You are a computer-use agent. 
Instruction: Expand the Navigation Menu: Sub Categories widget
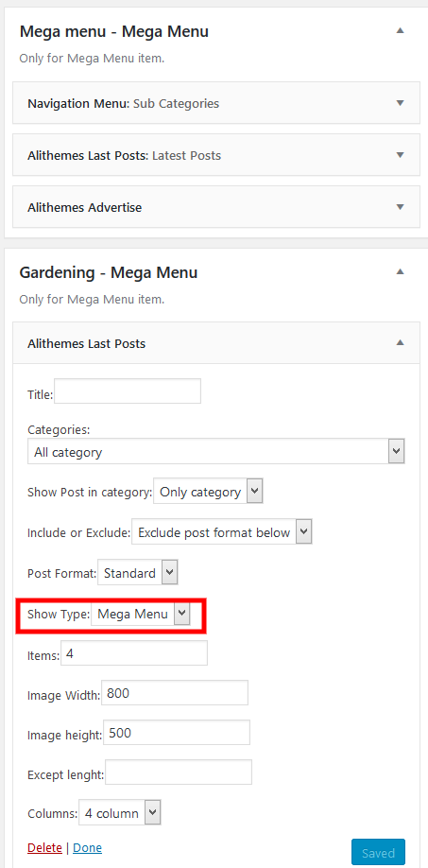216,103
